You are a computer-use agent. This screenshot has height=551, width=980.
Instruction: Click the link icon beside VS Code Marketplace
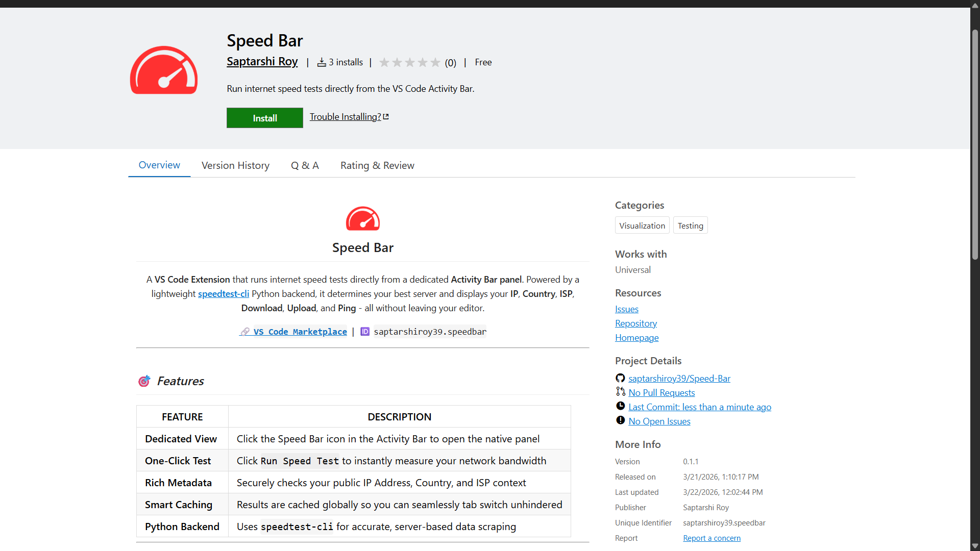(x=244, y=331)
